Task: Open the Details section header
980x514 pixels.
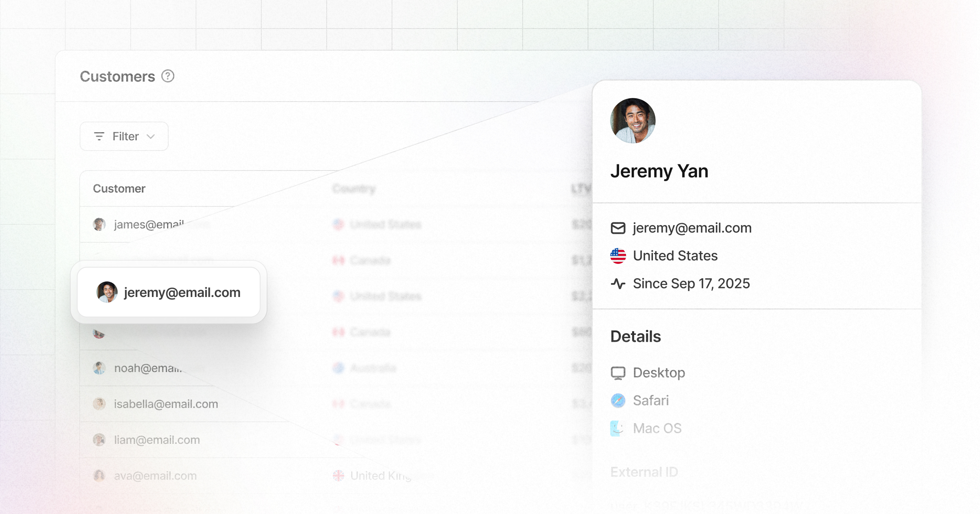Action: (x=635, y=336)
